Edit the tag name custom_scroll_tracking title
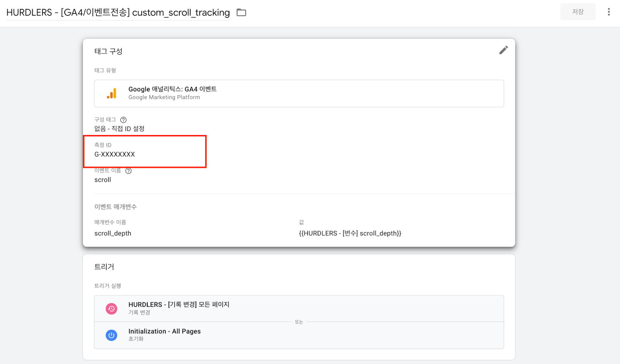The image size is (620, 364). [x=118, y=12]
